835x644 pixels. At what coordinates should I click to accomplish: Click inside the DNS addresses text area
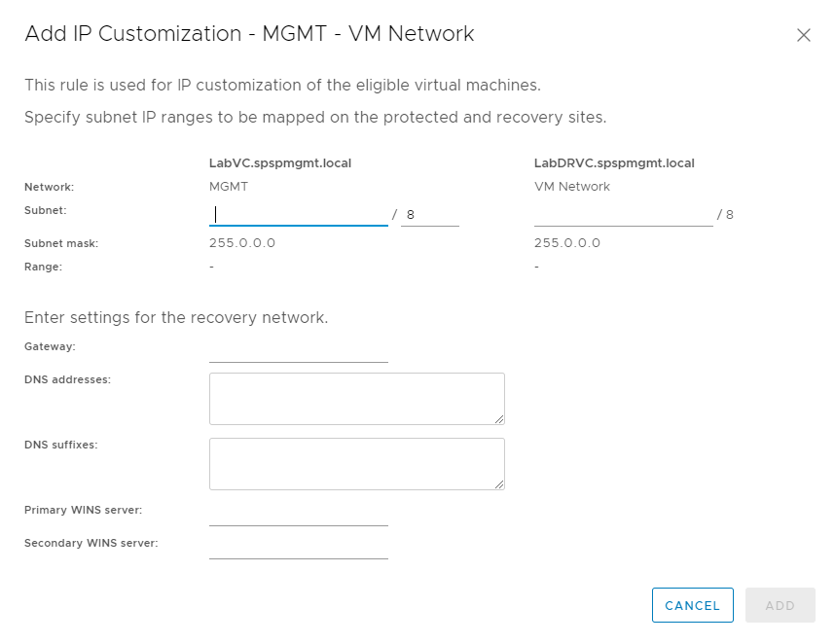356,398
